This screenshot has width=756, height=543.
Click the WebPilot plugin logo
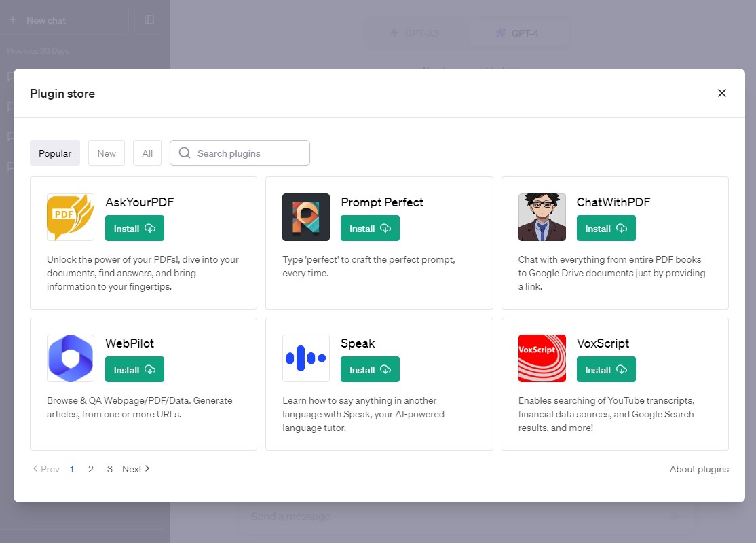(71, 358)
